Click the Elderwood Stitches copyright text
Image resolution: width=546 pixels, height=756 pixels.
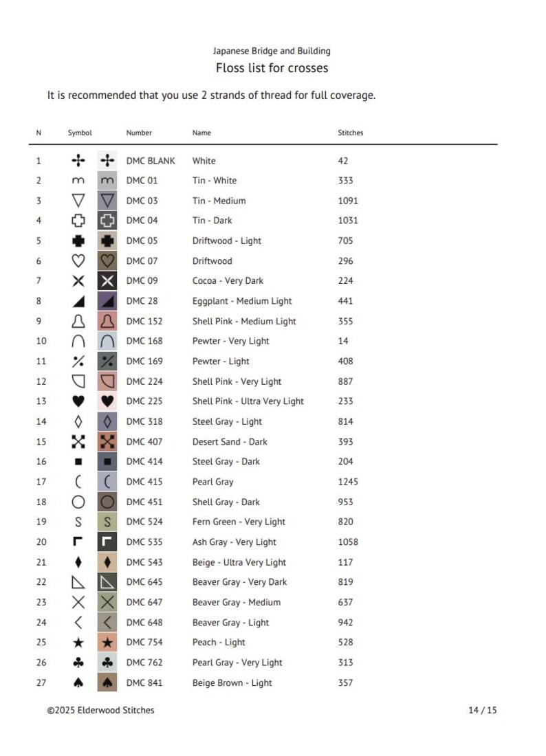click(x=101, y=710)
